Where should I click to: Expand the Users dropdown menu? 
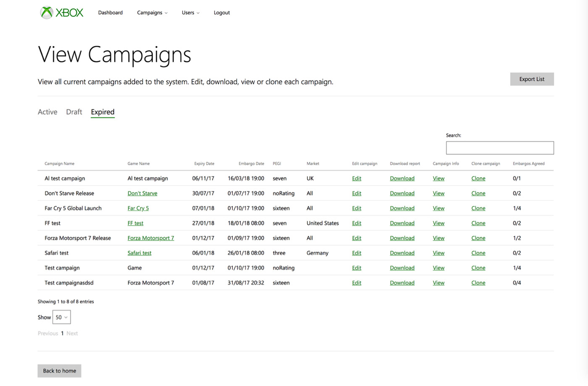pos(190,13)
